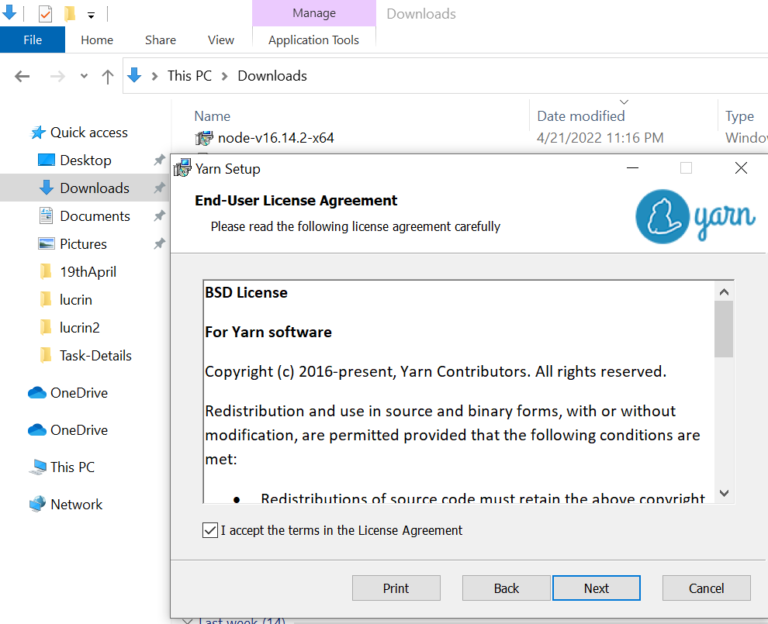Sort files by Type column header
The height and width of the screenshot is (624, 768).
(739, 116)
